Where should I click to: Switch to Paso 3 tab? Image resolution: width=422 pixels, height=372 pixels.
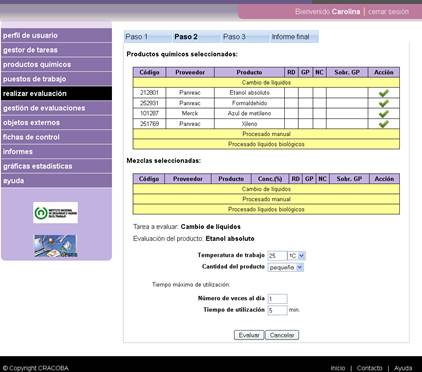234,37
